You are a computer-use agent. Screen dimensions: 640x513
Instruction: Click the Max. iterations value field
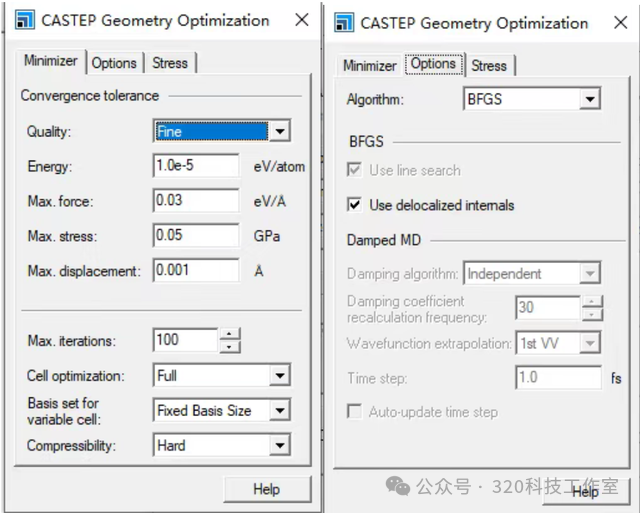[186, 340]
